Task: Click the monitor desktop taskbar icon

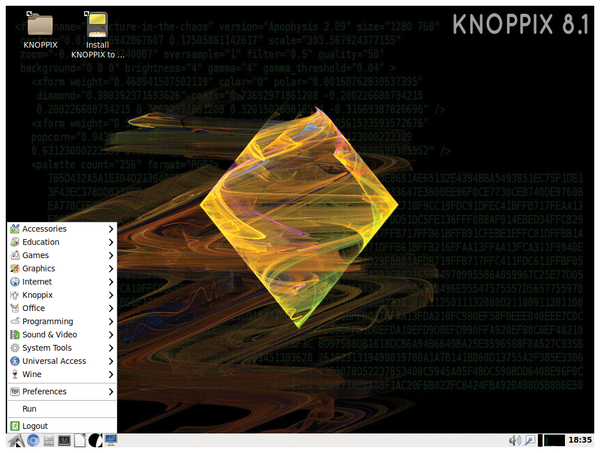Action: [111, 440]
